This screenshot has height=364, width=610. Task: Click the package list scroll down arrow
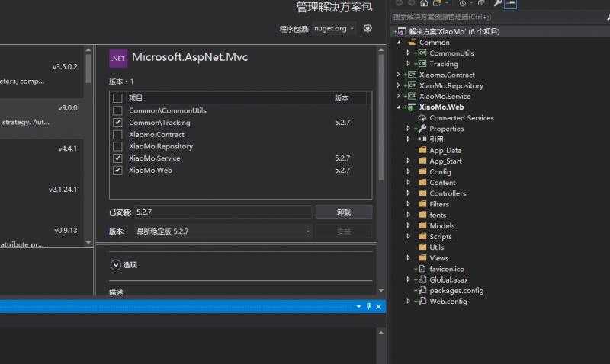coord(88,243)
